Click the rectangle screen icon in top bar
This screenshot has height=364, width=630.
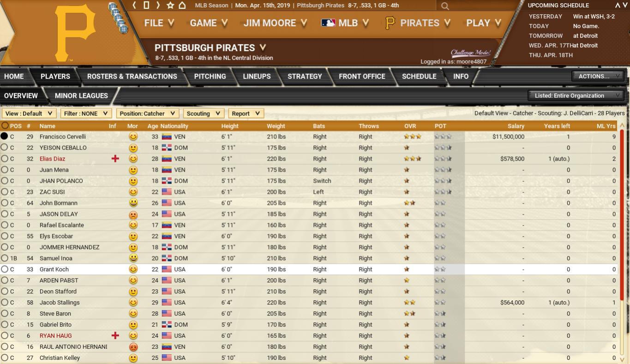(146, 6)
